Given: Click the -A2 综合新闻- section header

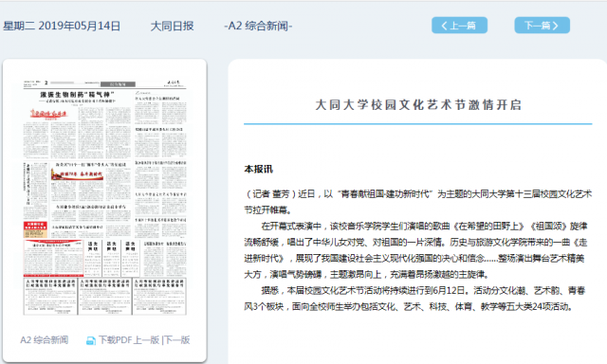Looking at the screenshot, I should (258, 26).
